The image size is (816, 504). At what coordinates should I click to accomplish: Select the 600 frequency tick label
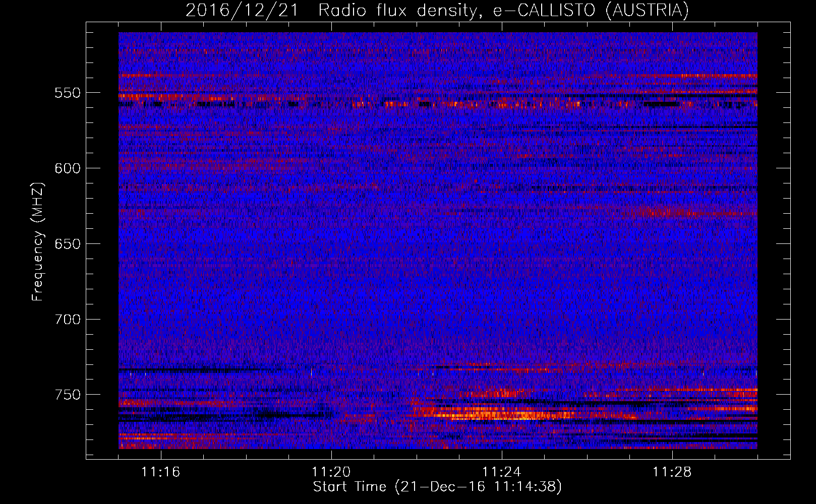[68, 168]
